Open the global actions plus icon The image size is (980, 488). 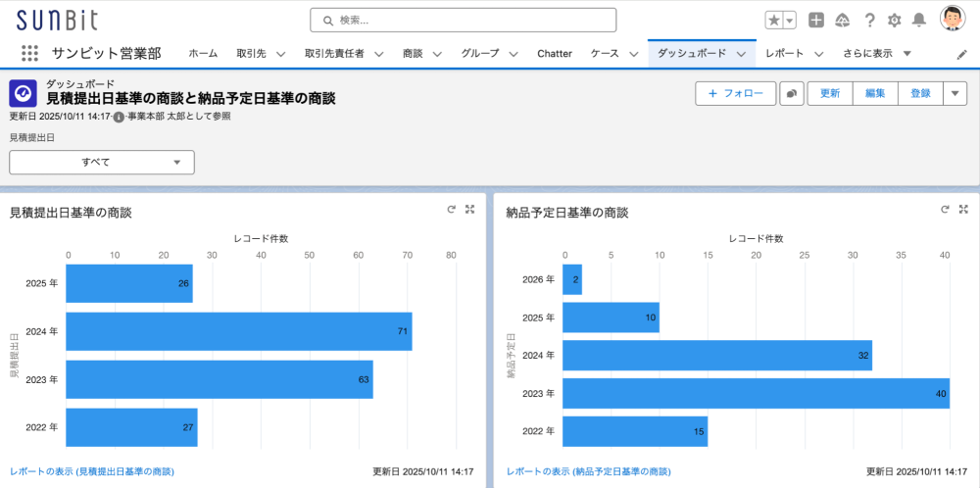coord(816,21)
